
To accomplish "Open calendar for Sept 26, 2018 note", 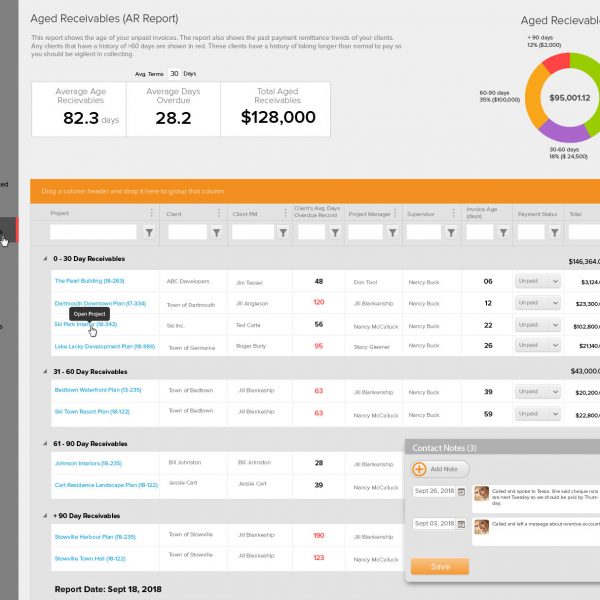I will (461, 492).
